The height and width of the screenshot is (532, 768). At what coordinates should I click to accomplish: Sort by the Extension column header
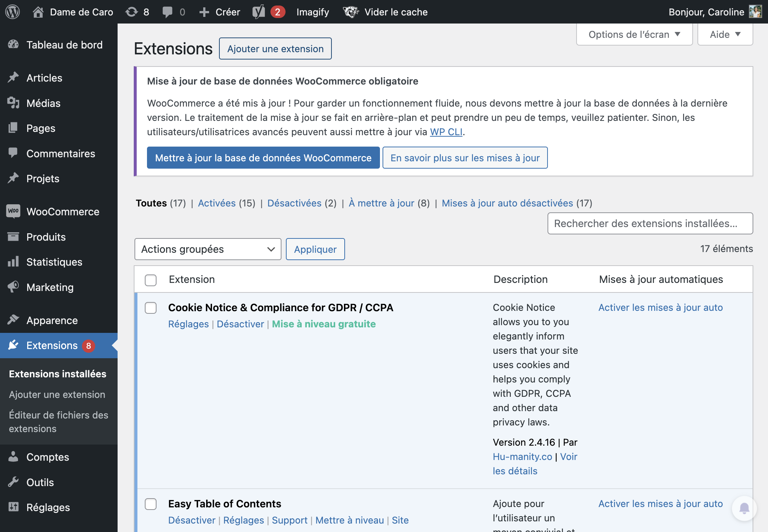pyautogui.click(x=192, y=279)
